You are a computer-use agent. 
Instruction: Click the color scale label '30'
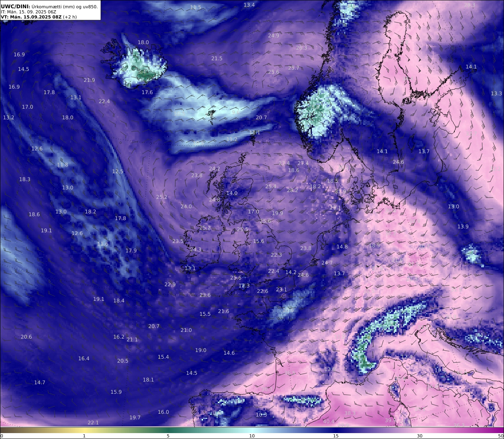[x=420, y=436]
